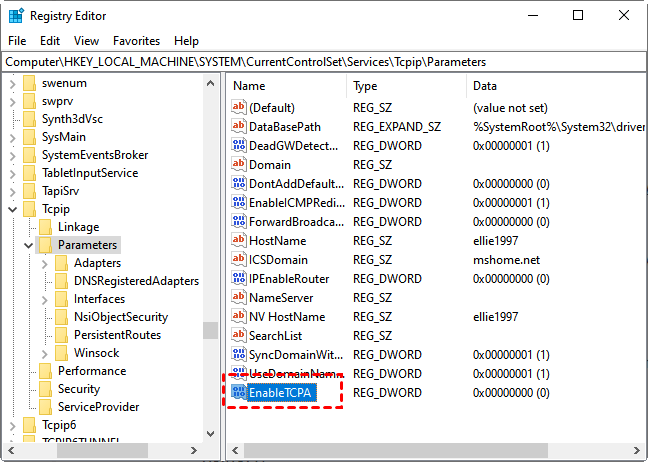The height and width of the screenshot is (462, 648).
Task: Click the icon beside the (Default) value
Action: point(238,107)
